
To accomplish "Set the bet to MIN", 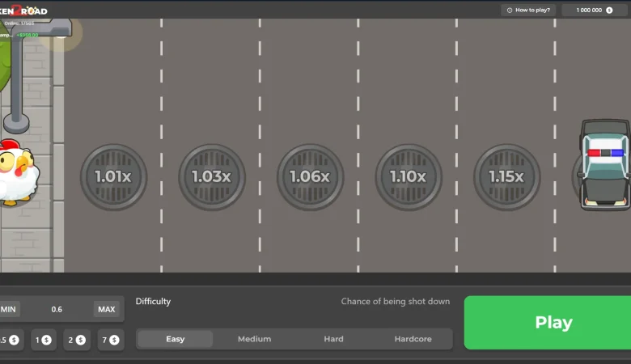I will (9, 309).
